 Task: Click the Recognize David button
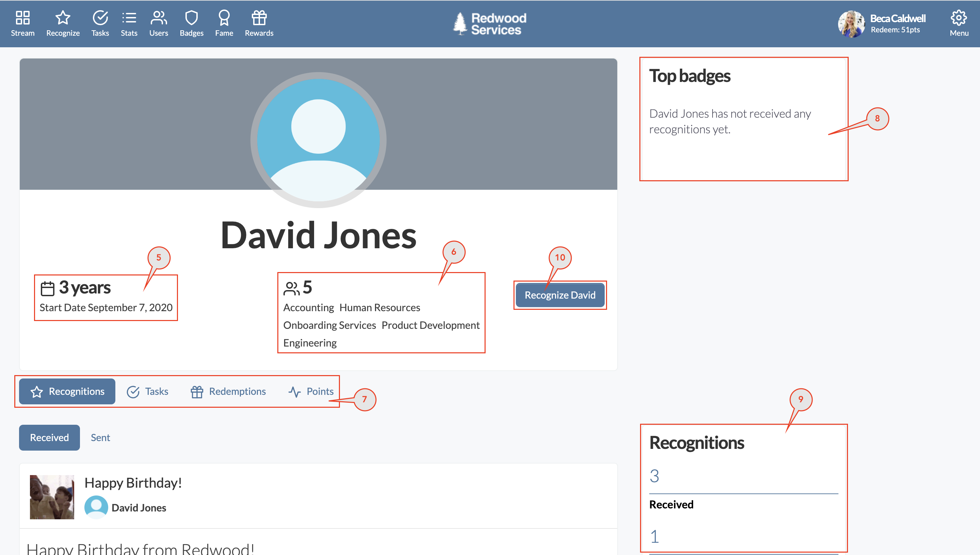point(560,295)
